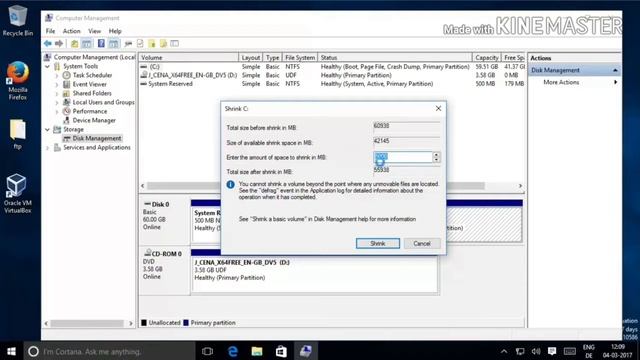
Task: Click the Volume column header
Action: (x=189, y=58)
